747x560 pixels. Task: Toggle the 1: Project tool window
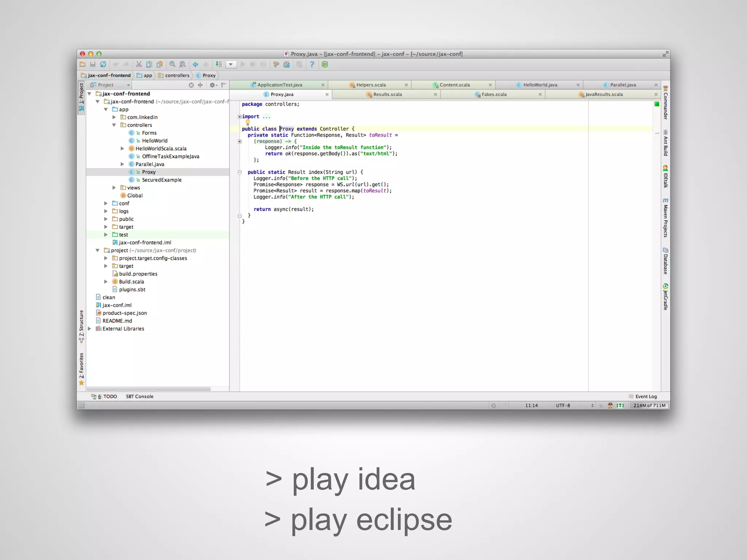click(x=81, y=97)
